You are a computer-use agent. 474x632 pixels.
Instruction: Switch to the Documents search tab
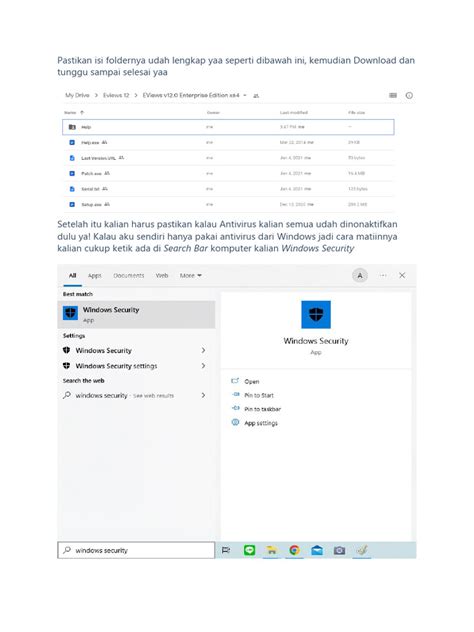point(129,276)
